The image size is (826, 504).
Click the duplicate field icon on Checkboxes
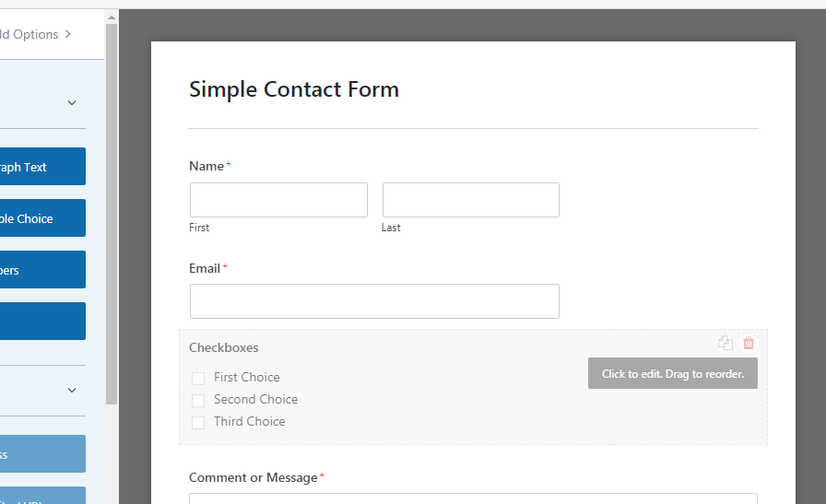click(x=726, y=343)
